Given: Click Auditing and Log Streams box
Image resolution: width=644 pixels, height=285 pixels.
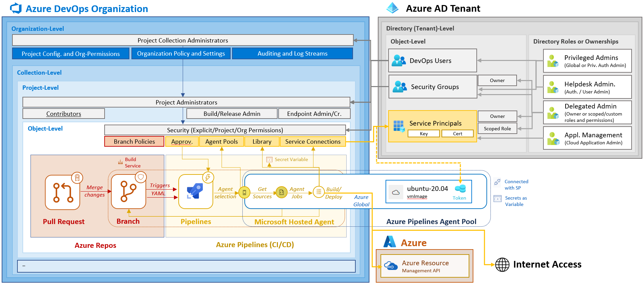Looking at the screenshot, I should click(292, 54).
